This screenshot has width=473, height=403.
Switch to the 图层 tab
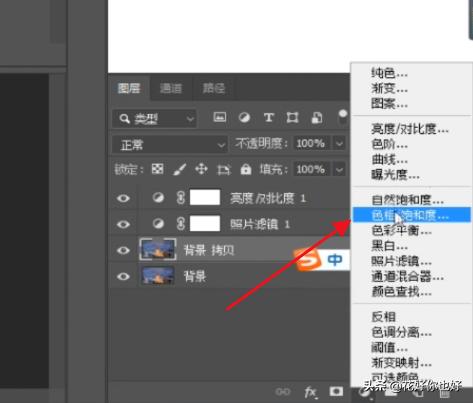tap(129, 88)
